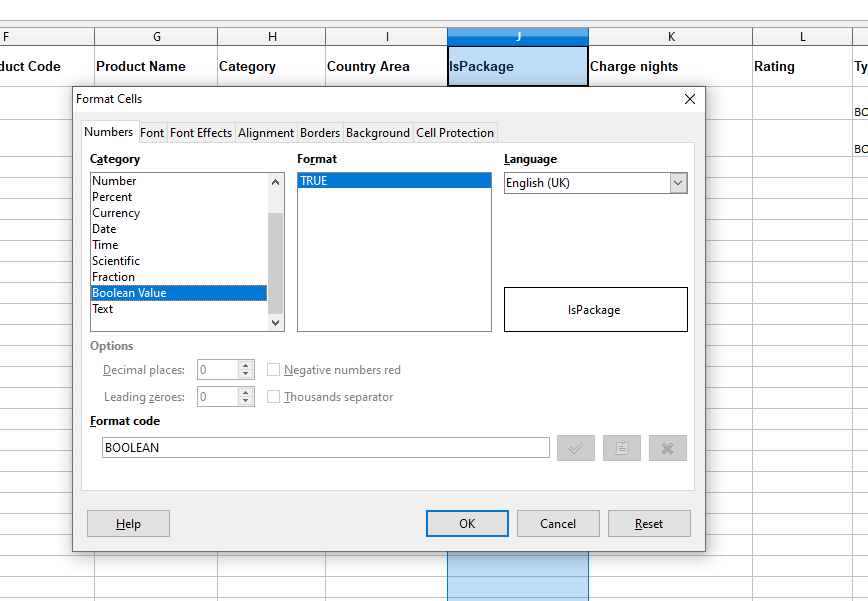Click the Leading zeroes number field
The image size is (868, 601).
coord(218,397)
